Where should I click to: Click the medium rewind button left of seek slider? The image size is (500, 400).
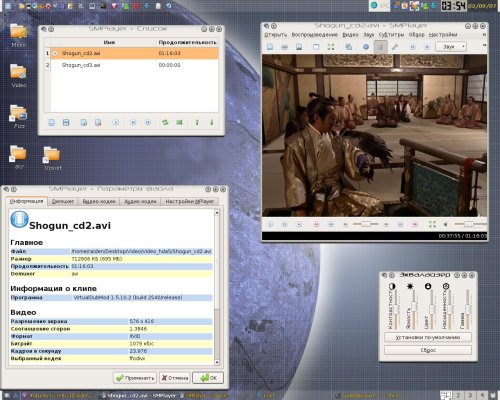point(331,224)
